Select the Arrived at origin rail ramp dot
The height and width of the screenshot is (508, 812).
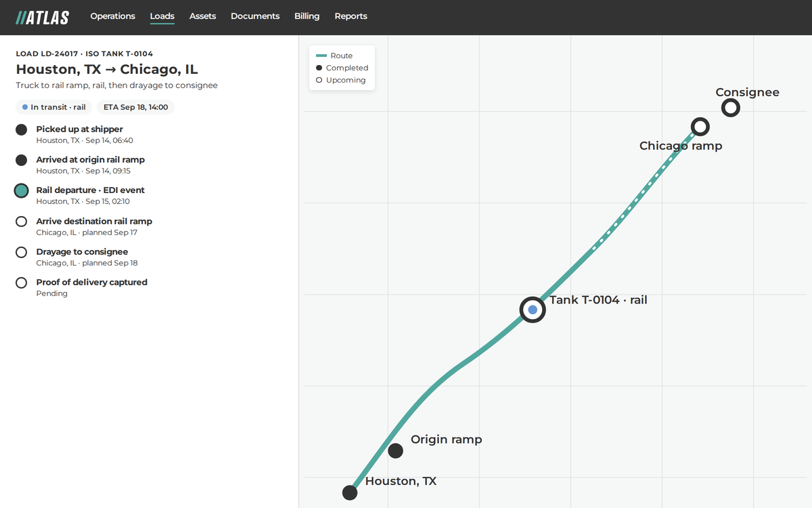tap(22, 160)
